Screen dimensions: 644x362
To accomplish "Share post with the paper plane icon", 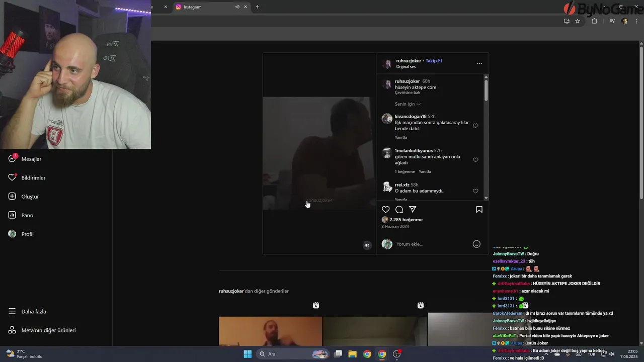I will point(413,209).
